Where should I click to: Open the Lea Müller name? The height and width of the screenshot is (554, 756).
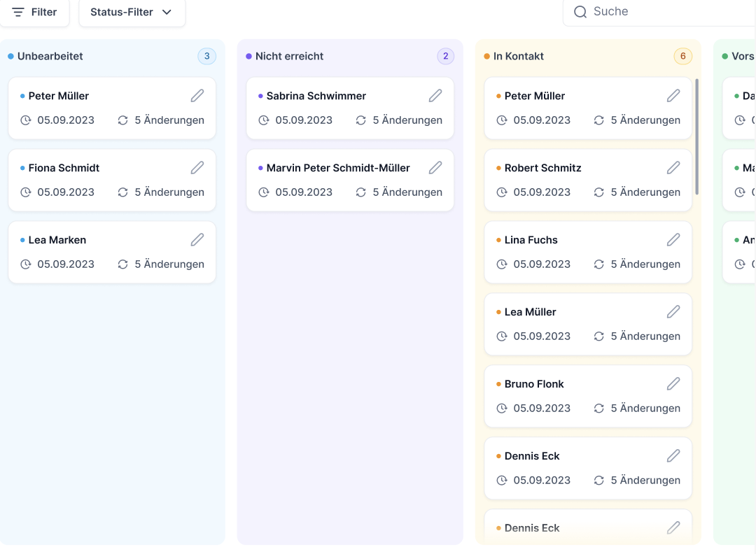[x=531, y=312]
